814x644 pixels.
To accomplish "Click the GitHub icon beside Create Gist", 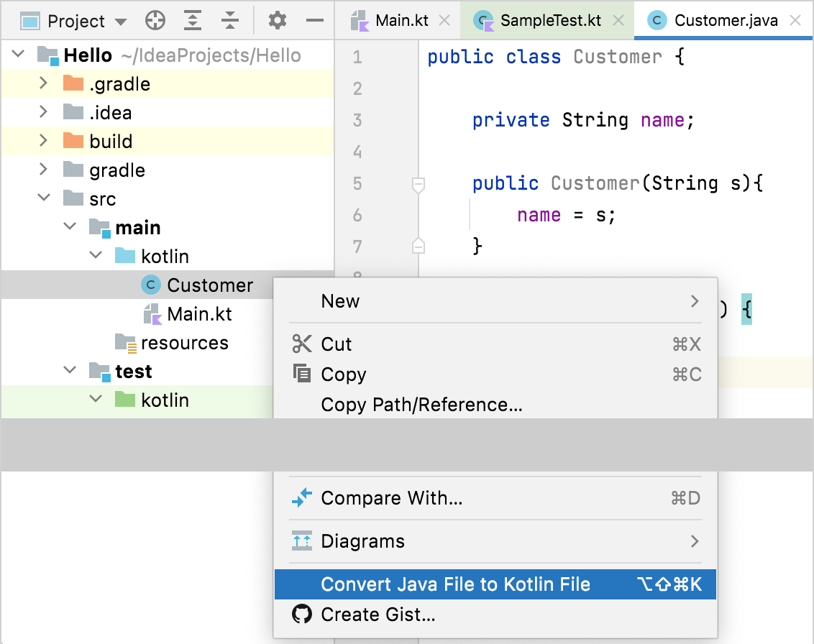I will pyautogui.click(x=302, y=615).
